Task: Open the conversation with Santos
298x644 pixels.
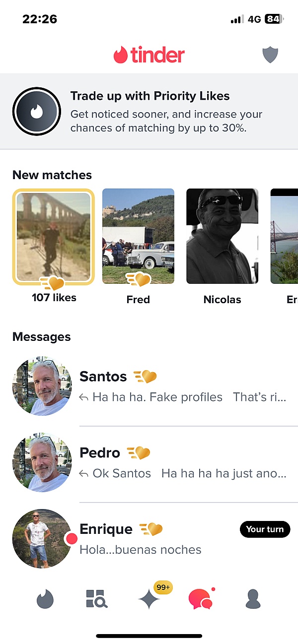Action: pyautogui.click(x=149, y=386)
